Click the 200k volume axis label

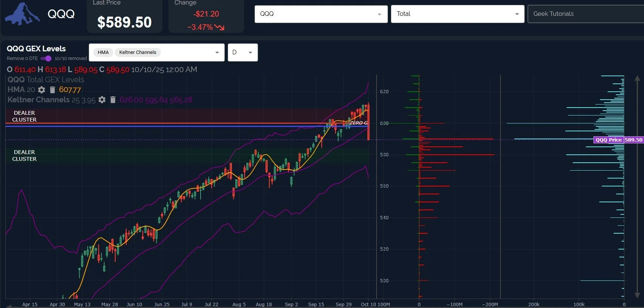click(x=534, y=304)
